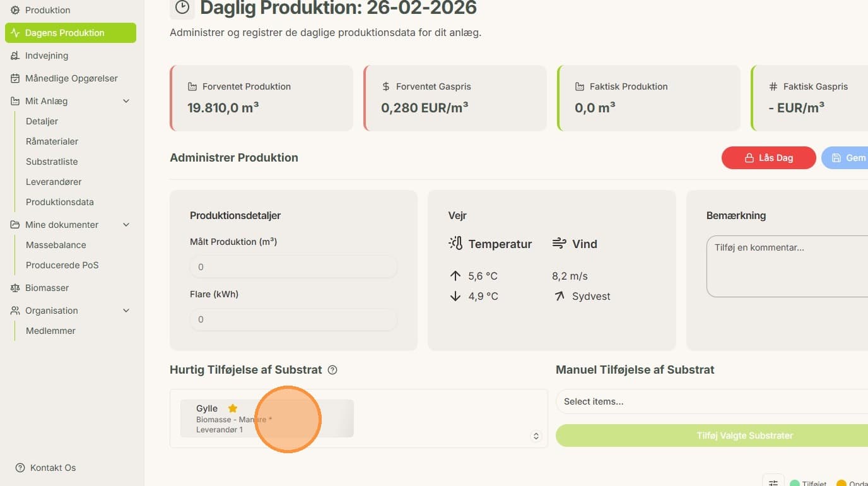Click the clock icon beside Daglig Produktion
Screen dimensions: 868x486
click(x=182, y=8)
